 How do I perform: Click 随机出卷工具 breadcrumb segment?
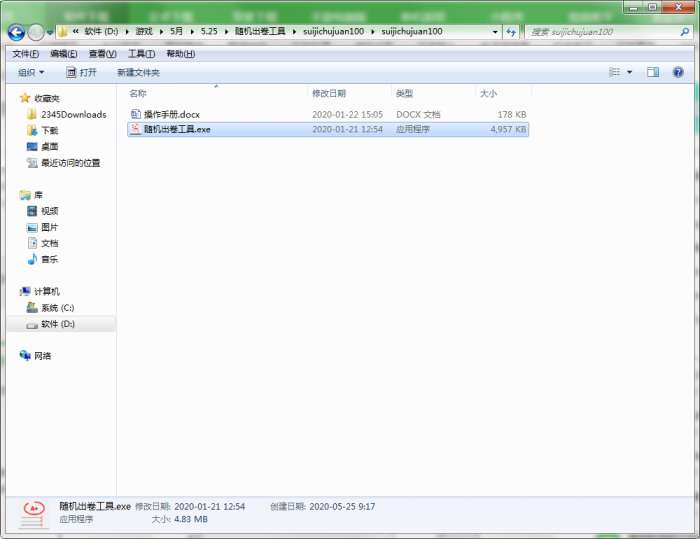(x=260, y=32)
